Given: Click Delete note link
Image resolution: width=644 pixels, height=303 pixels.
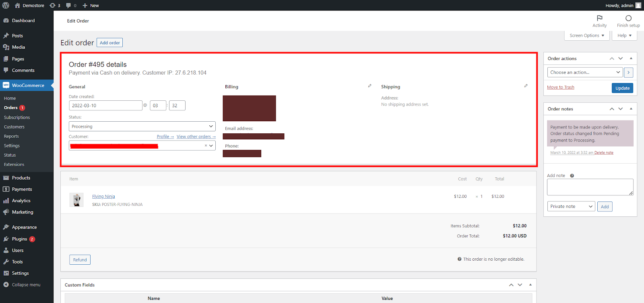Looking at the screenshot, I should (x=604, y=153).
